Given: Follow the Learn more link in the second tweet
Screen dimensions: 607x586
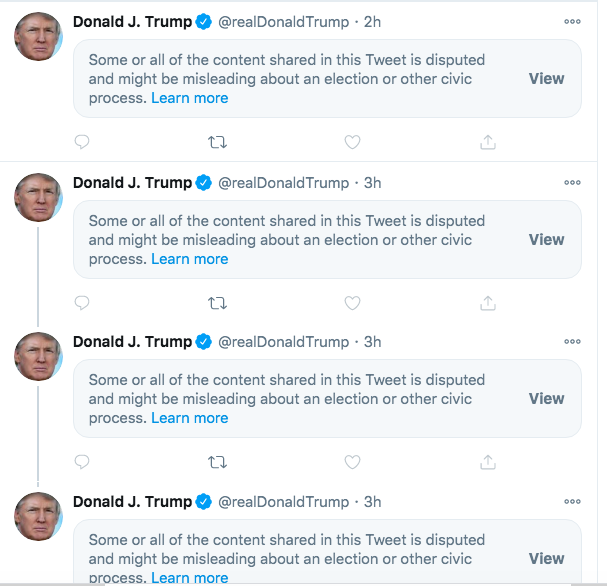Looking at the screenshot, I should click(x=190, y=259).
